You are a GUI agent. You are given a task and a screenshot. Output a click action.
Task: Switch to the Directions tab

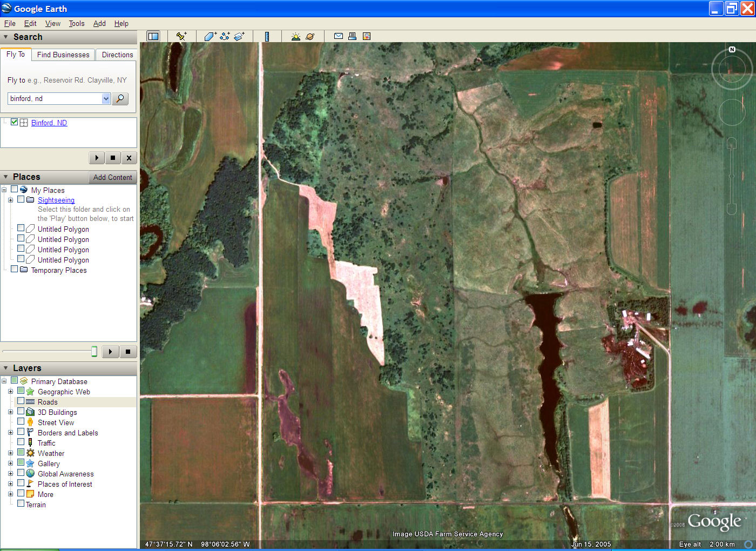117,55
